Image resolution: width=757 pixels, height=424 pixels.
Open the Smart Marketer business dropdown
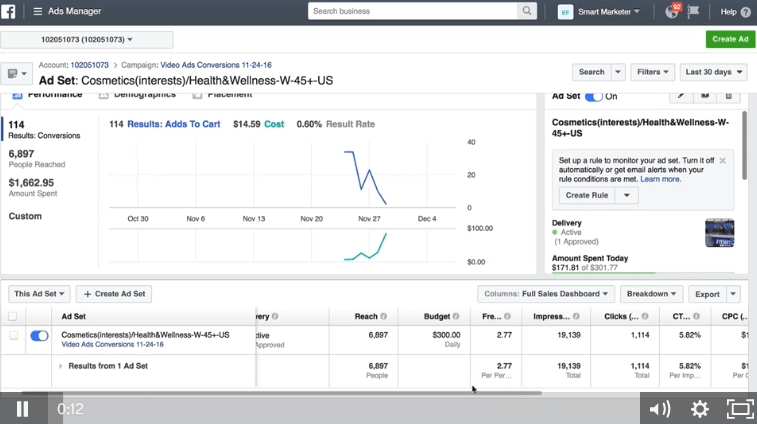tap(609, 12)
